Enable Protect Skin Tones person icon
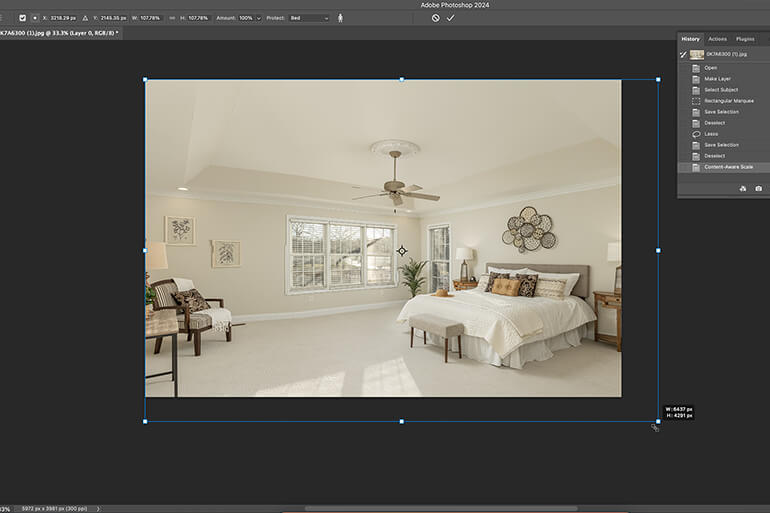The width and height of the screenshot is (770, 513). [340, 18]
